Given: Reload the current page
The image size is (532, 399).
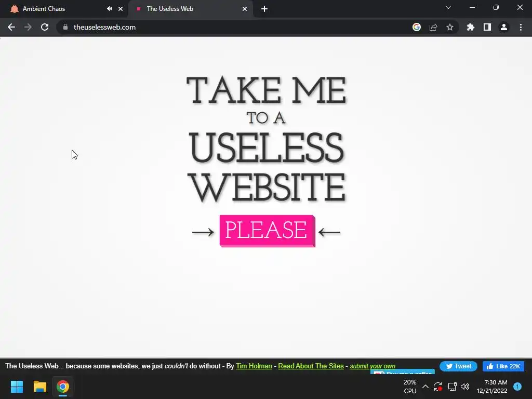Looking at the screenshot, I should tap(45, 27).
